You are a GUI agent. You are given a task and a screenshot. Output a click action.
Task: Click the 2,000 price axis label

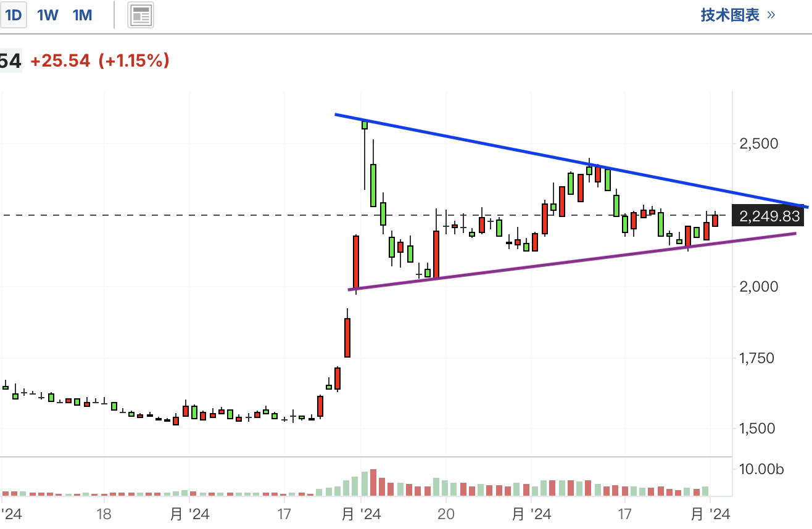click(x=758, y=286)
